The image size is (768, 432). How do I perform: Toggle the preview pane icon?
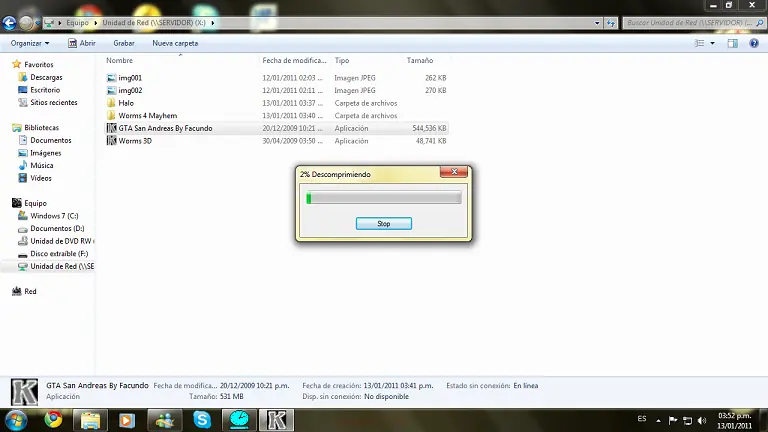coord(732,43)
